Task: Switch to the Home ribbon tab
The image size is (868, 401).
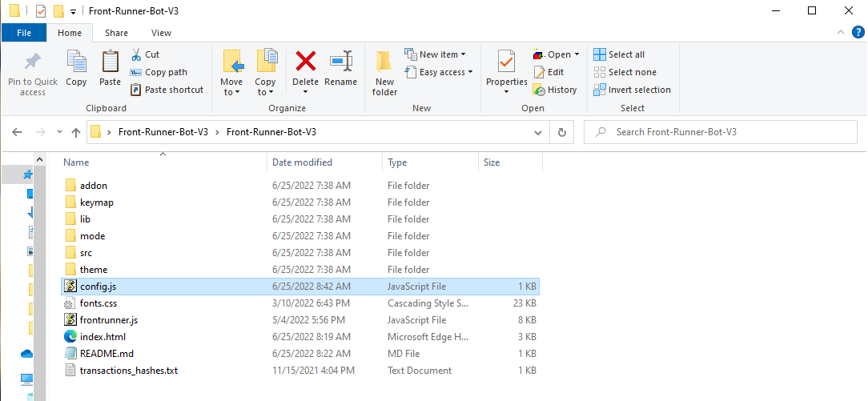Action: click(70, 33)
